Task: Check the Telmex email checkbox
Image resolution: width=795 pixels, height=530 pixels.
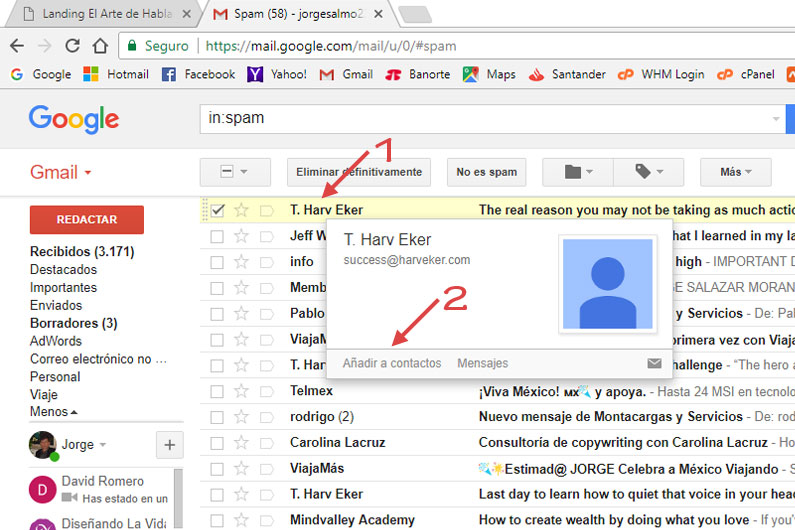Action: [217, 391]
